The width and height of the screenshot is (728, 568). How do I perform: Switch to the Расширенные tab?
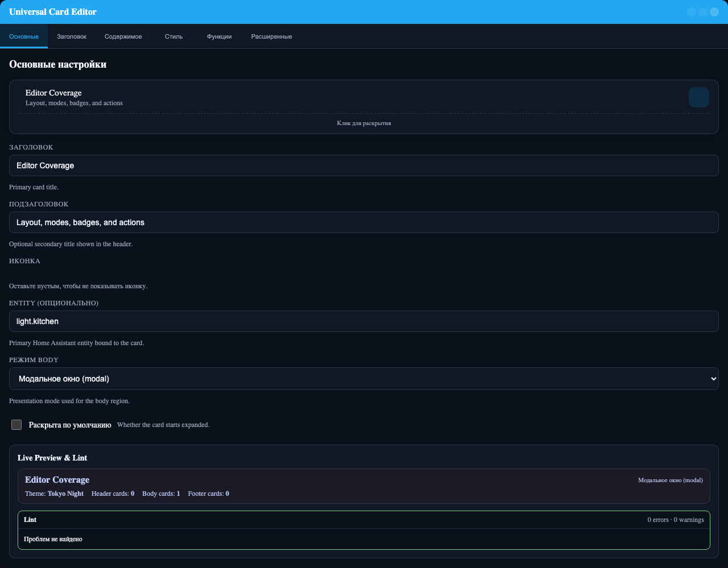(x=271, y=36)
